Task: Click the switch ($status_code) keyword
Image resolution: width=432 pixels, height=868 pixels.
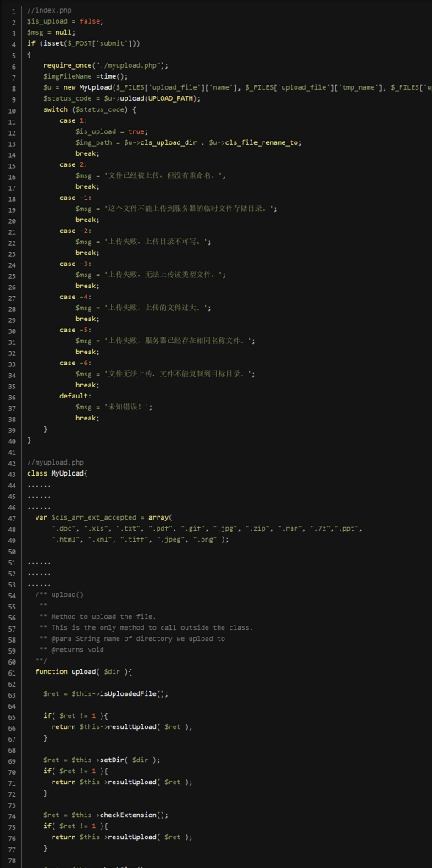Action: 90,109
